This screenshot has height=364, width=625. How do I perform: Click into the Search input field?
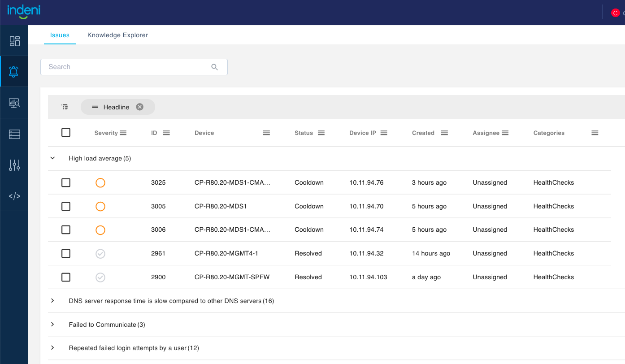[126, 67]
